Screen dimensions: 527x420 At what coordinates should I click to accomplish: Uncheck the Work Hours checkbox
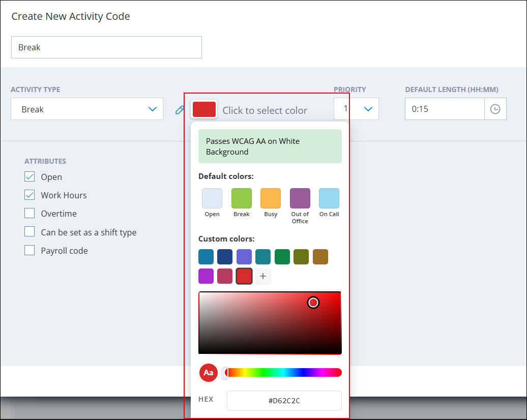point(30,195)
